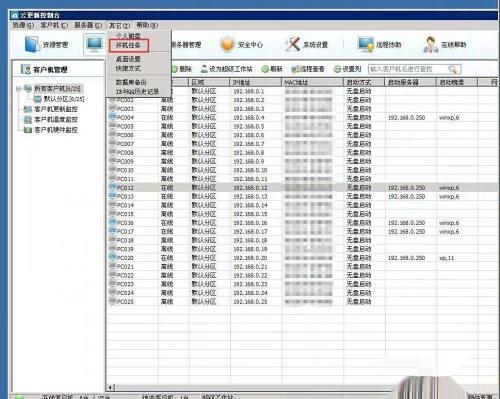Click IP cell 192.168.0.17

click(250, 231)
